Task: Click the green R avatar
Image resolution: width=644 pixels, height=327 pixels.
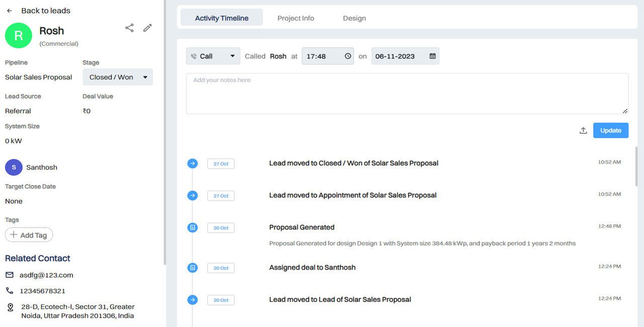Action: (x=19, y=35)
